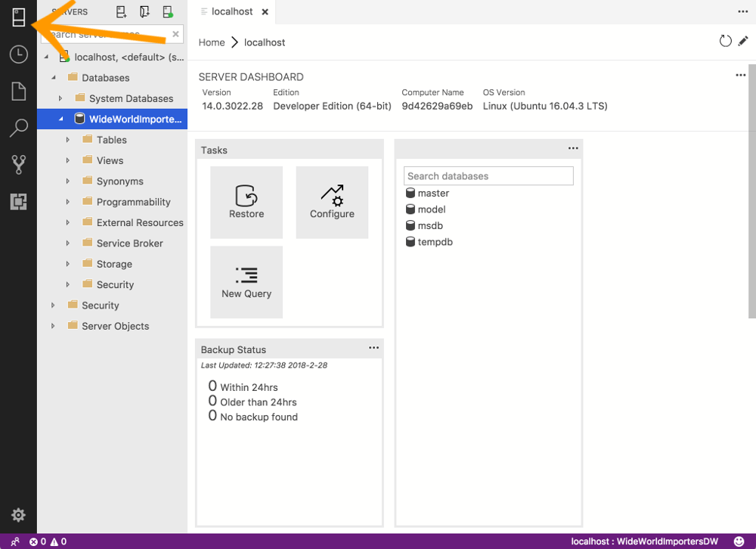756x549 pixels.
Task: Click 'No backup found' count
Action: (253, 416)
